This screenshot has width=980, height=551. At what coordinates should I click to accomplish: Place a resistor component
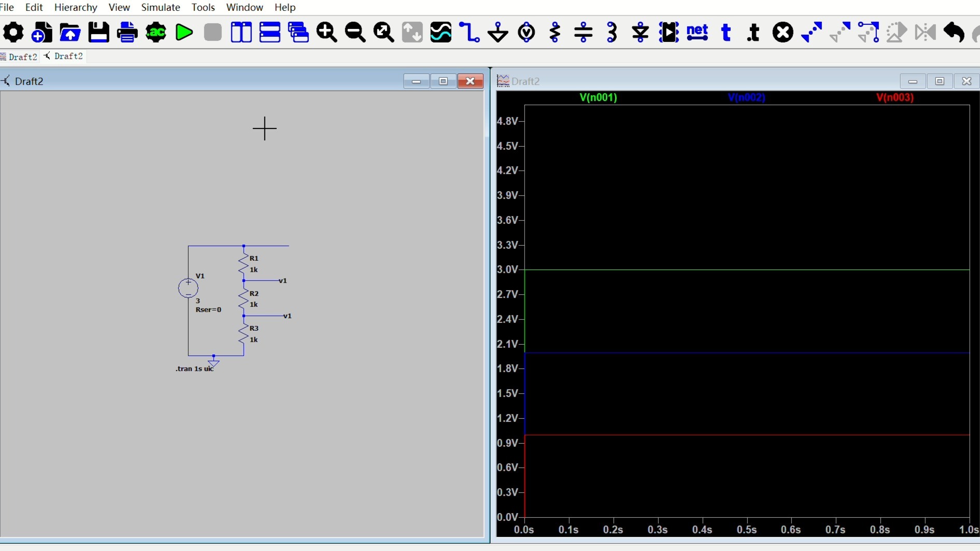coord(555,32)
